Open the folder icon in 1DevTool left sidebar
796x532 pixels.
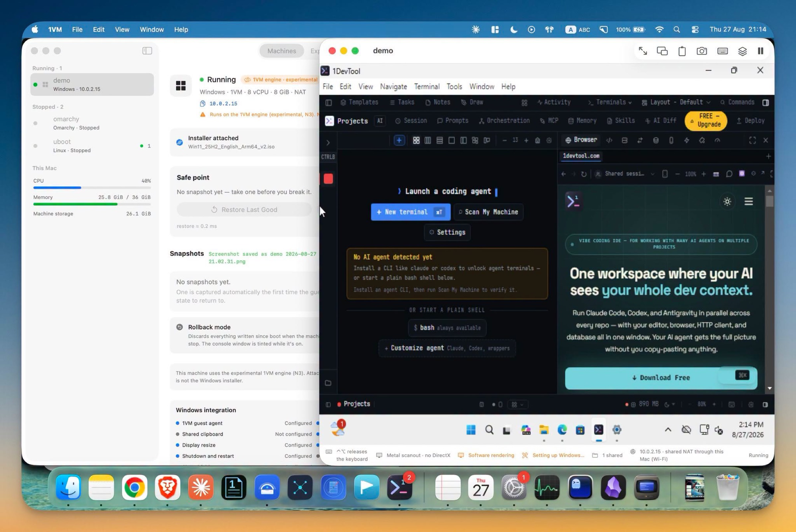(328, 383)
